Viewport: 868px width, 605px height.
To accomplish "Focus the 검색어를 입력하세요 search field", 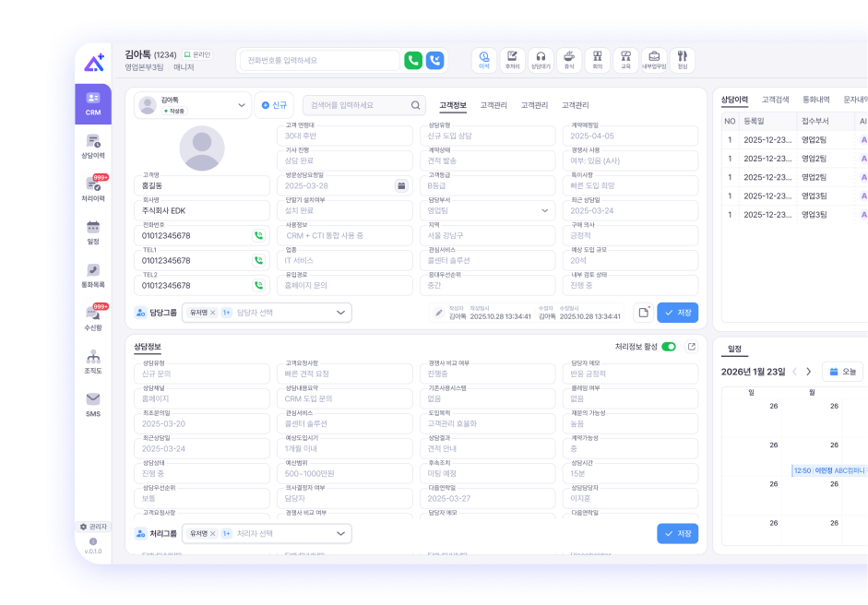I will click(x=364, y=105).
